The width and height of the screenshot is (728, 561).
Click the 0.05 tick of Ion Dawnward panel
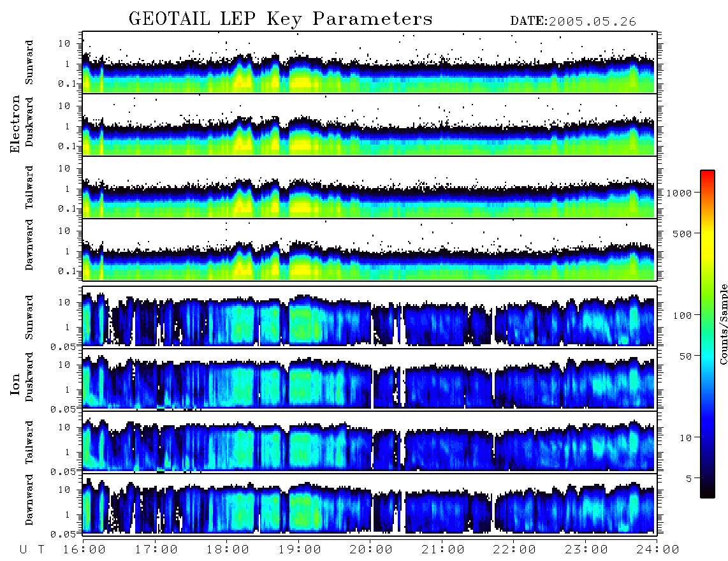point(63,534)
